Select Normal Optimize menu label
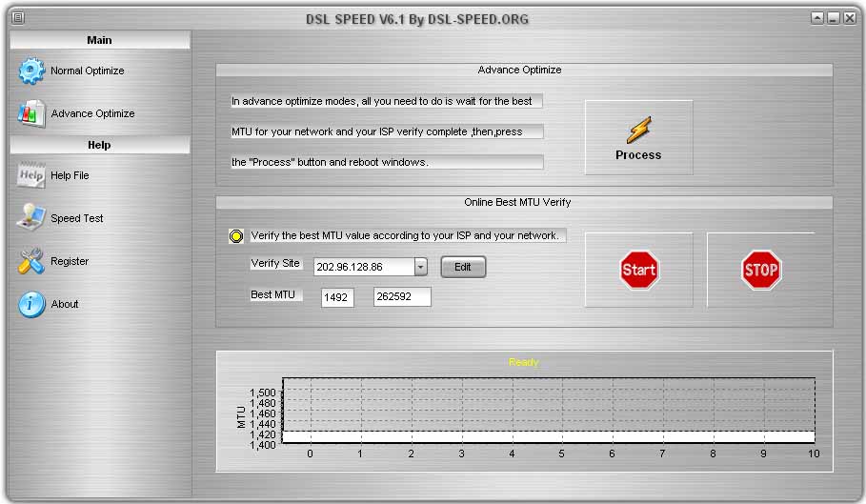 click(x=88, y=71)
